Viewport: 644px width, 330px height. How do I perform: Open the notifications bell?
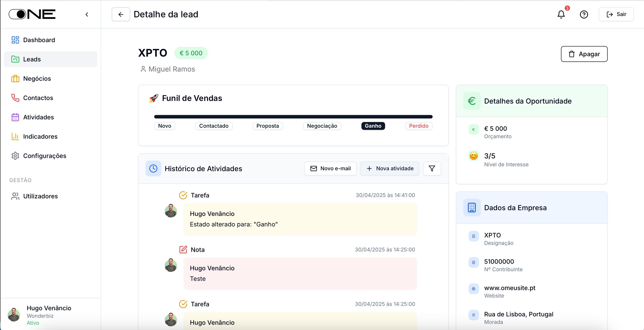561,14
